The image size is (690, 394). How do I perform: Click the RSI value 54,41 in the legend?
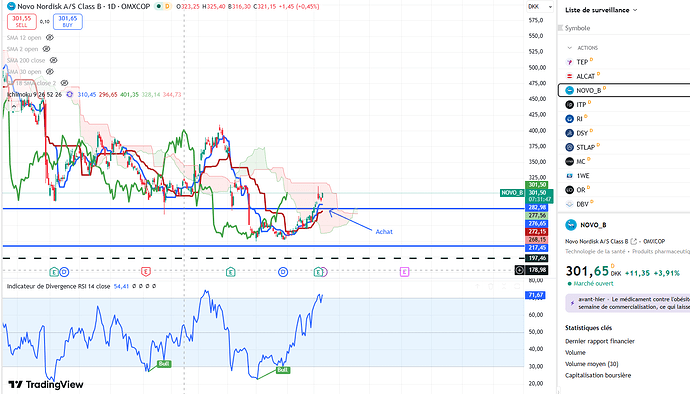(121, 286)
